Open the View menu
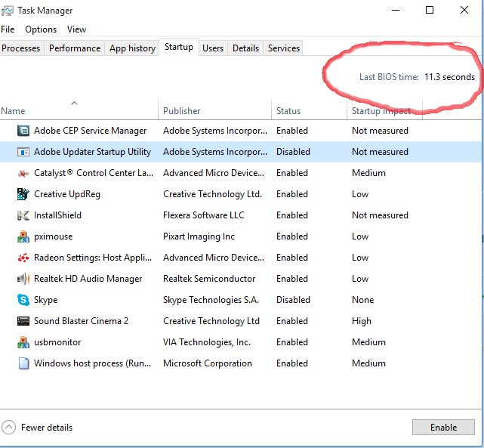This screenshot has width=484, height=448. (76, 29)
